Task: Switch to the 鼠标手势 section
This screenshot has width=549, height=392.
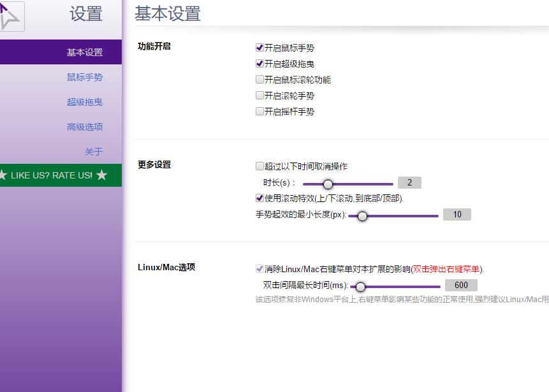Action: pos(85,77)
